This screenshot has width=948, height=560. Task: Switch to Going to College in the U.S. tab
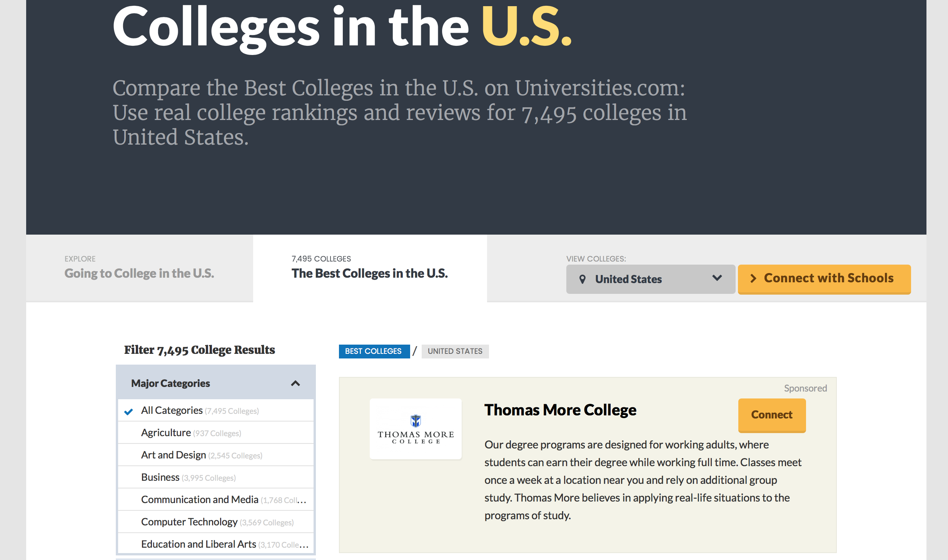[x=139, y=273]
